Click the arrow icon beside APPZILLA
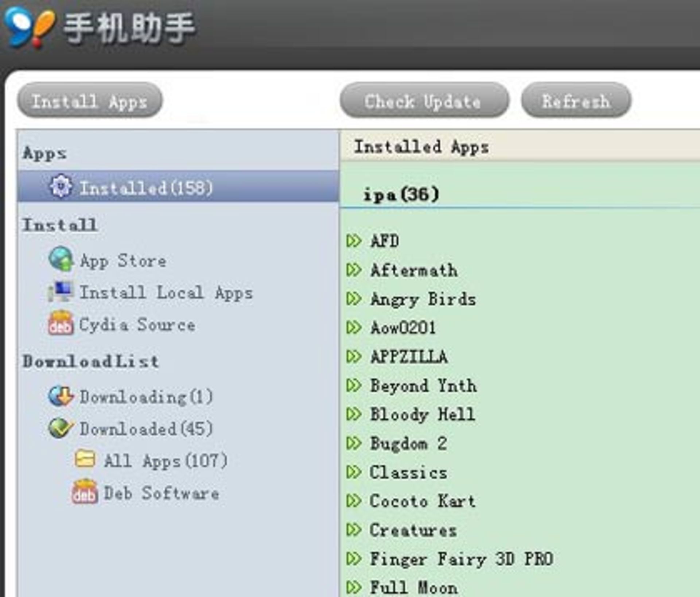The width and height of the screenshot is (700, 597). (354, 356)
